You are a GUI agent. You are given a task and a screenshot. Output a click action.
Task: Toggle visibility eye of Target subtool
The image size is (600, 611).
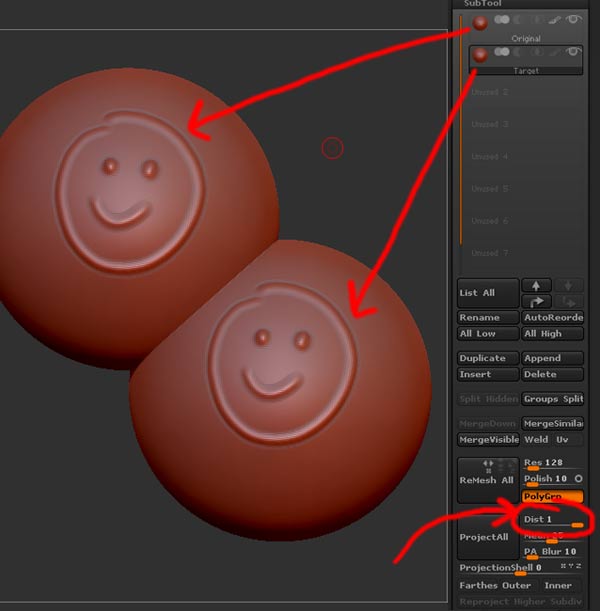pos(574,51)
